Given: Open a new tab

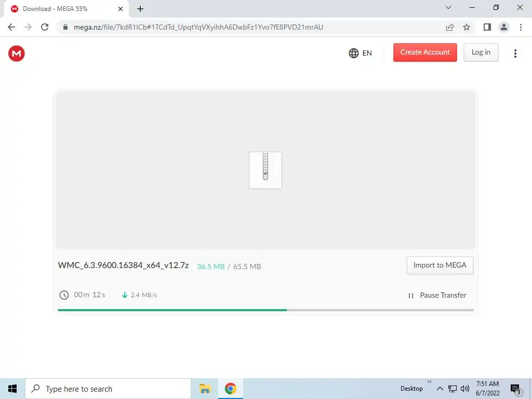Looking at the screenshot, I should [x=140, y=9].
